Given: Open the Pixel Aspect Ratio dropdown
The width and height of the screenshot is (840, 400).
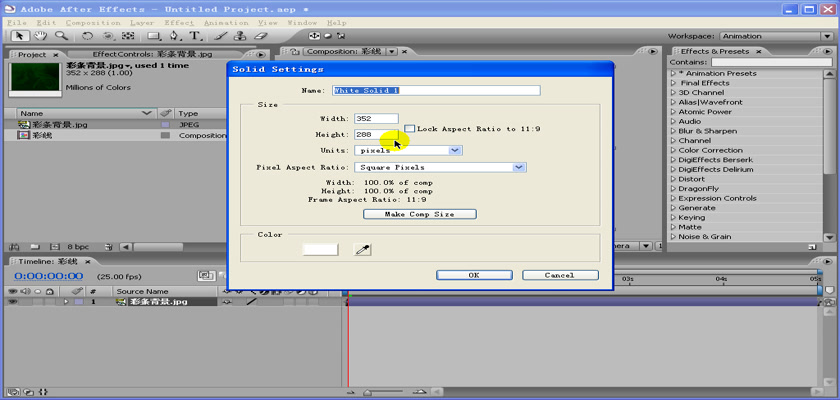Looking at the screenshot, I should (519, 168).
